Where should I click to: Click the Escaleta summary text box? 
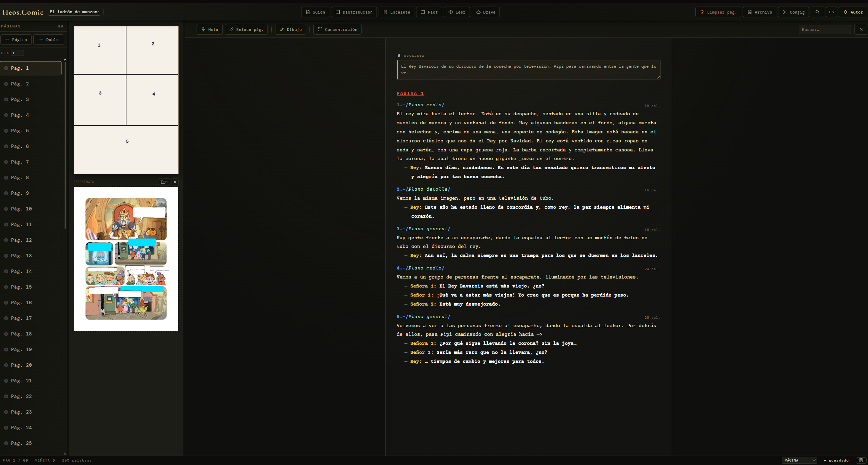(528, 70)
